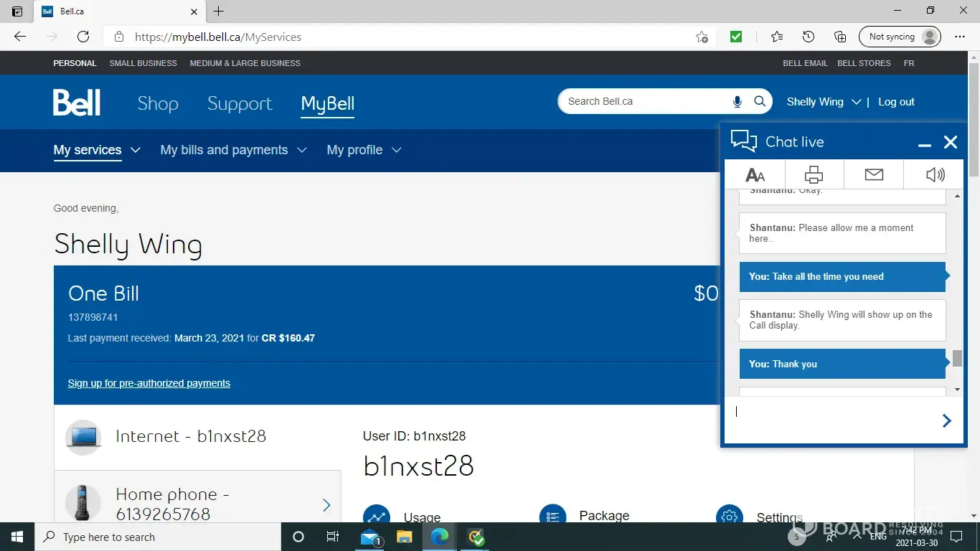
Task: Open the Support menu
Action: pos(240,103)
